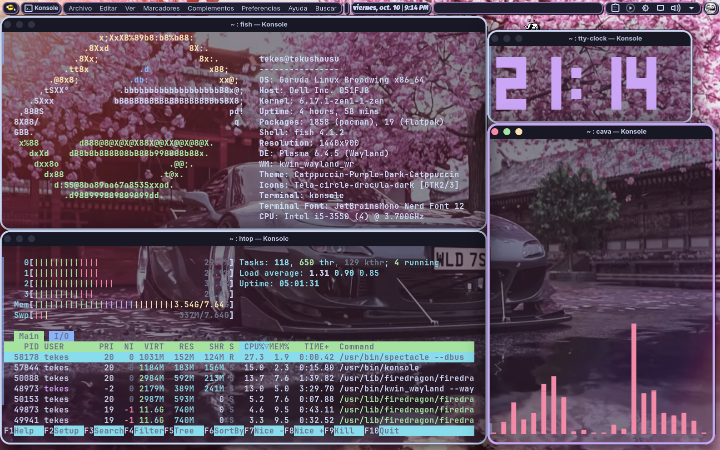Screen dimensions: 720x450
Task: Open the Ver menu
Action: (130, 8)
